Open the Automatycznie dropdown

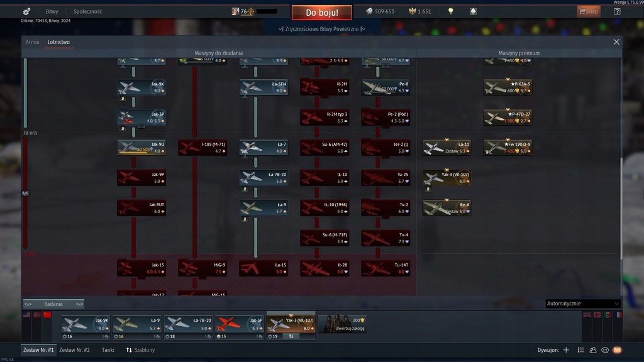(582, 304)
